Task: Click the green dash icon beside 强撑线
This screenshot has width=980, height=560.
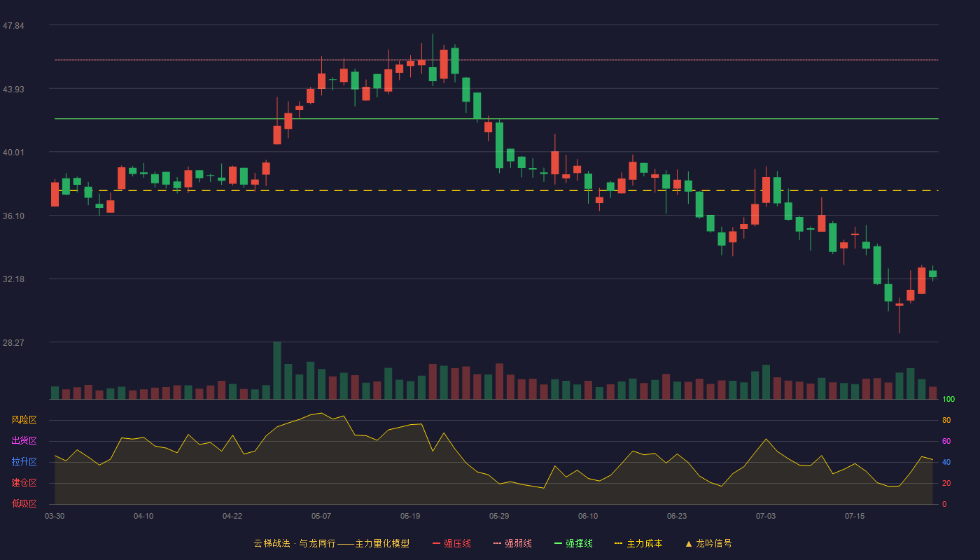Action: 558,543
